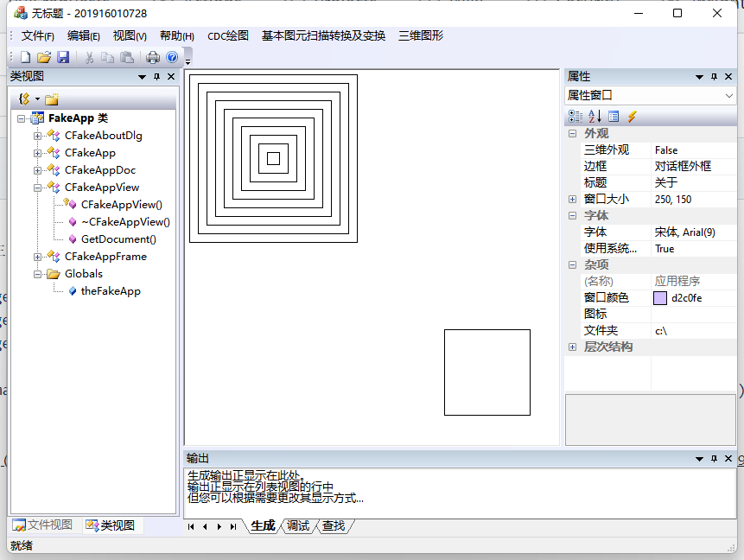Open the CDC绘图 menu
The width and height of the screenshot is (744, 560).
227,36
